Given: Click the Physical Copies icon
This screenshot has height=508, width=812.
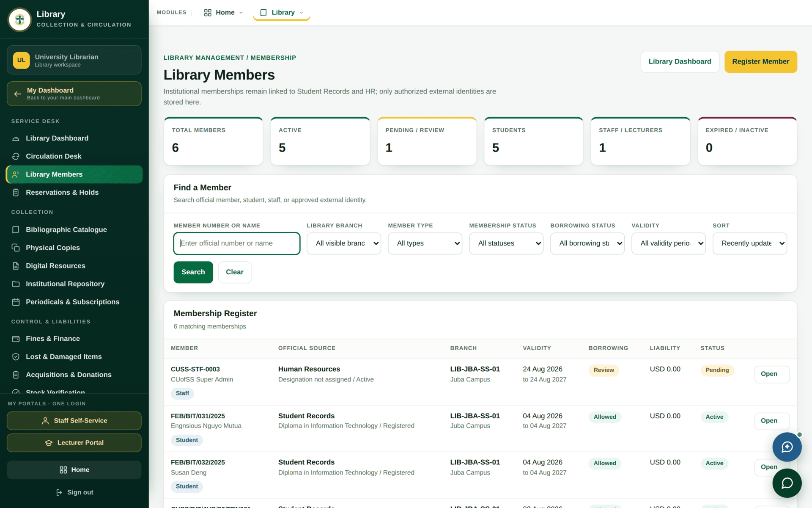Looking at the screenshot, I should [x=16, y=248].
